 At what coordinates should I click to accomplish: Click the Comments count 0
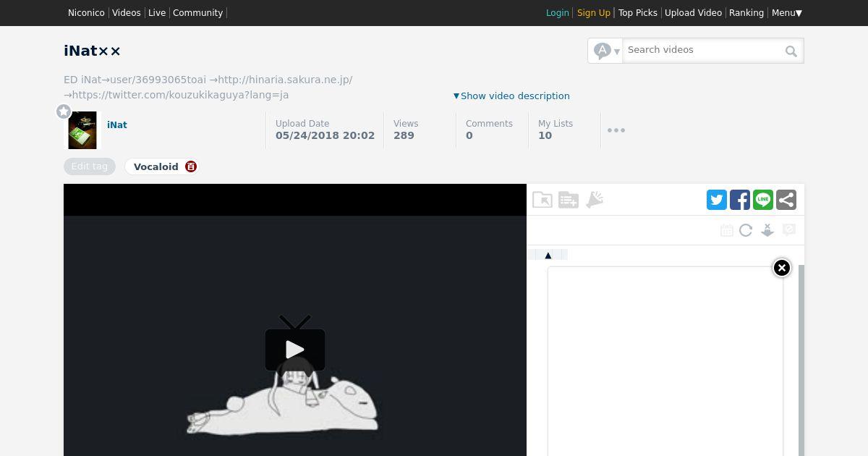[x=469, y=135]
